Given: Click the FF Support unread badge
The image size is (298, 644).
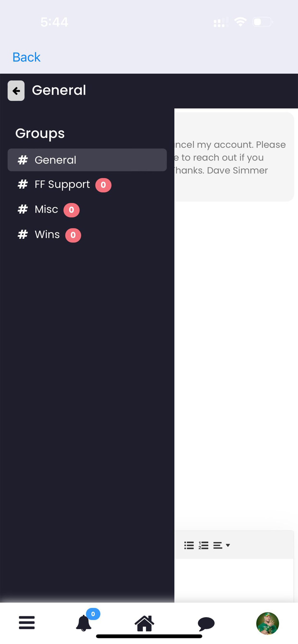Looking at the screenshot, I should [103, 185].
